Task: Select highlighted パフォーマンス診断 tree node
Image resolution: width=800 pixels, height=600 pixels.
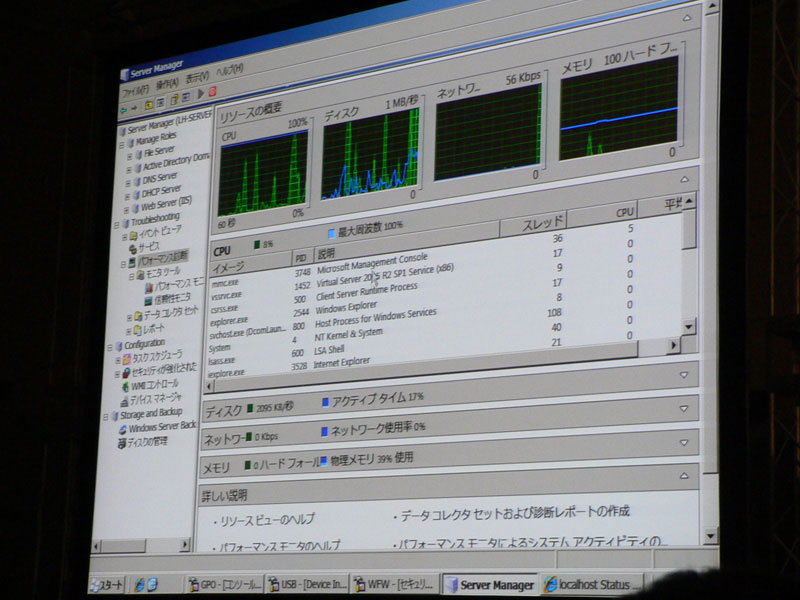Action: 163,258
